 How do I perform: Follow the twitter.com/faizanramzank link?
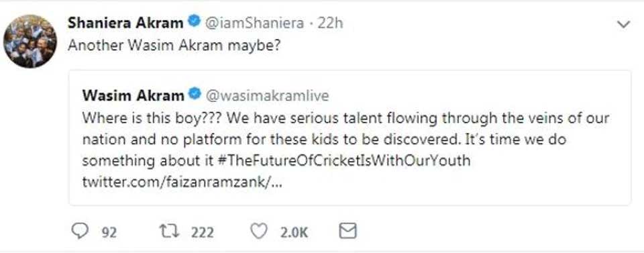[182, 182]
